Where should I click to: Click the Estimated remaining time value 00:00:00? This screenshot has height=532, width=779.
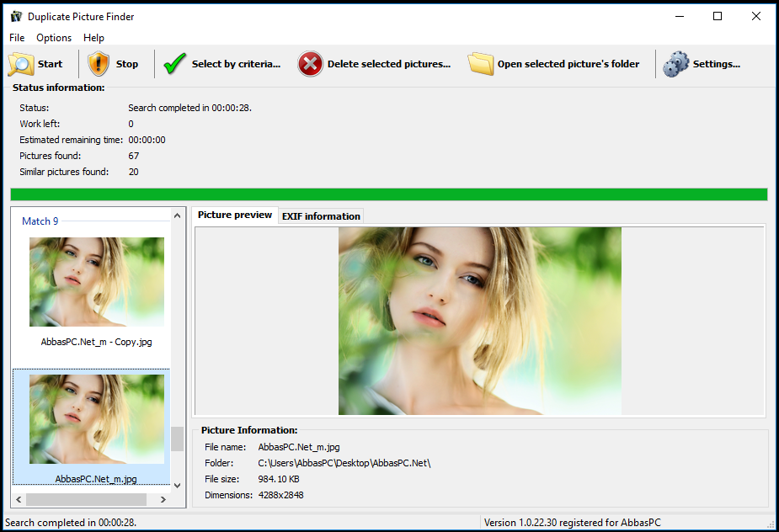147,140
